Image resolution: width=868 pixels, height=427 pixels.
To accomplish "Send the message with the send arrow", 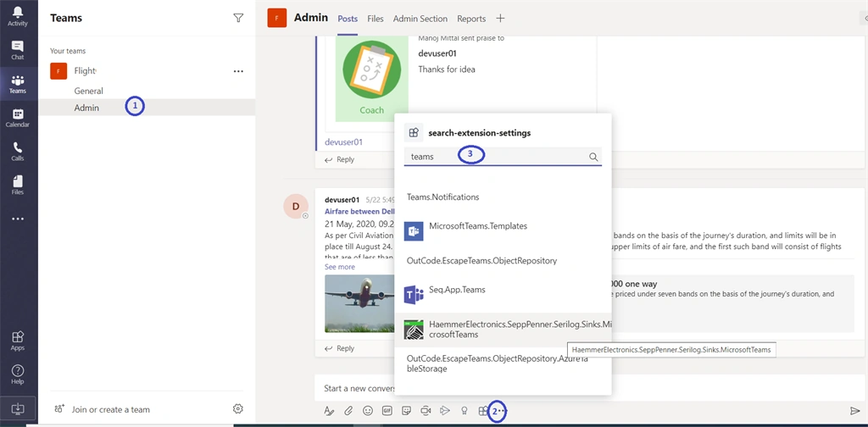I will coord(854,410).
